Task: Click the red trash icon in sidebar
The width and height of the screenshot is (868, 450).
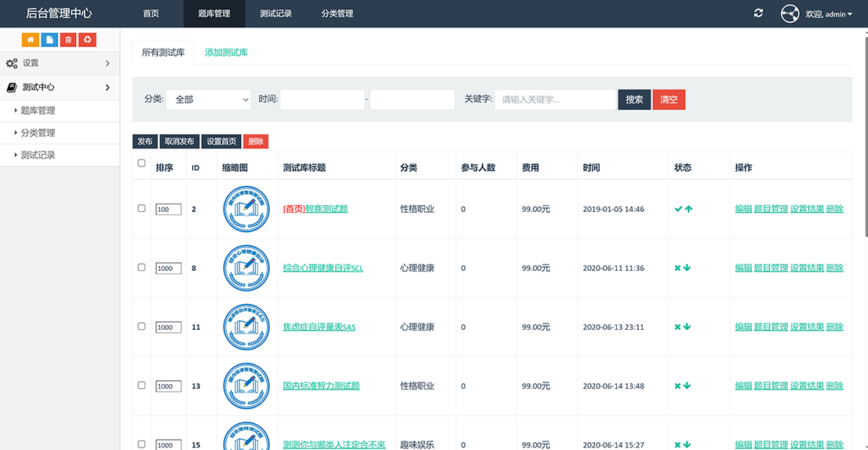Action: (68, 39)
